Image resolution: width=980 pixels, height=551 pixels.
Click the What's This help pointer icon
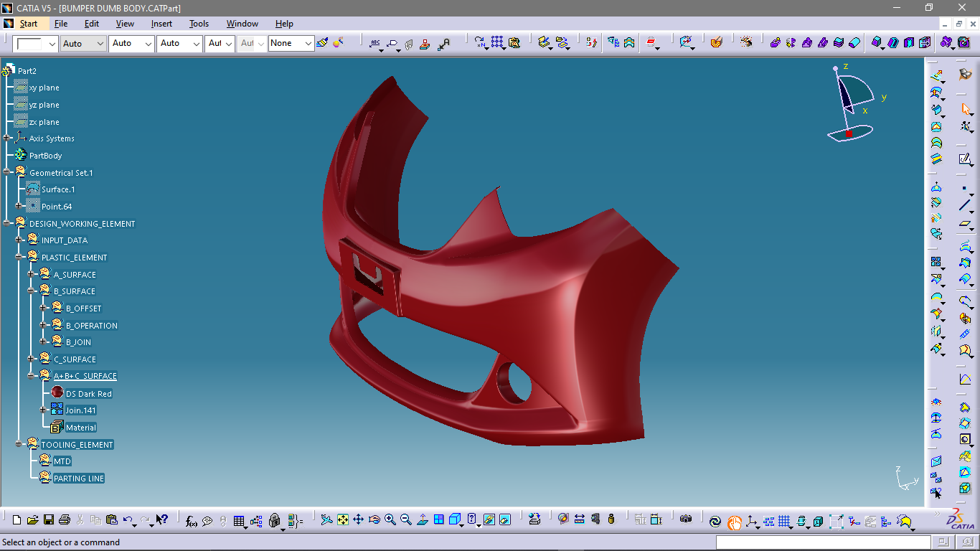[162, 519]
